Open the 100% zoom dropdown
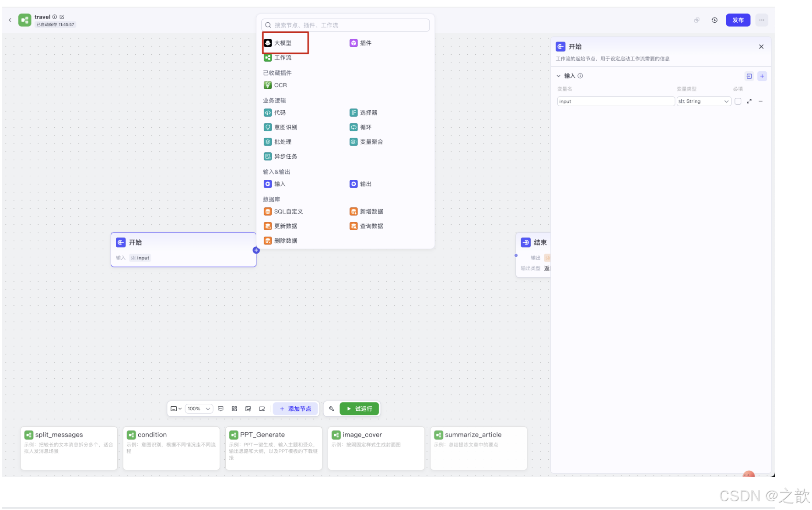This screenshot has height=510, width=812. click(x=199, y=409)
